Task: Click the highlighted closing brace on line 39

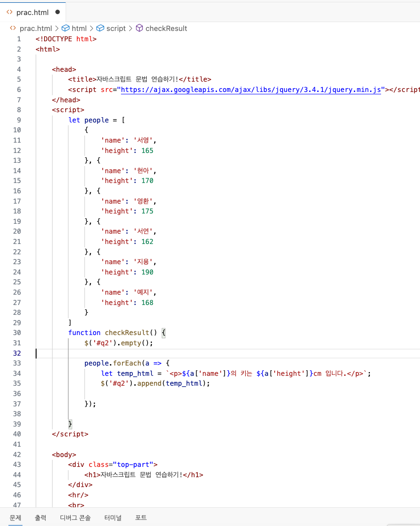Action: [x=70, y=424]
